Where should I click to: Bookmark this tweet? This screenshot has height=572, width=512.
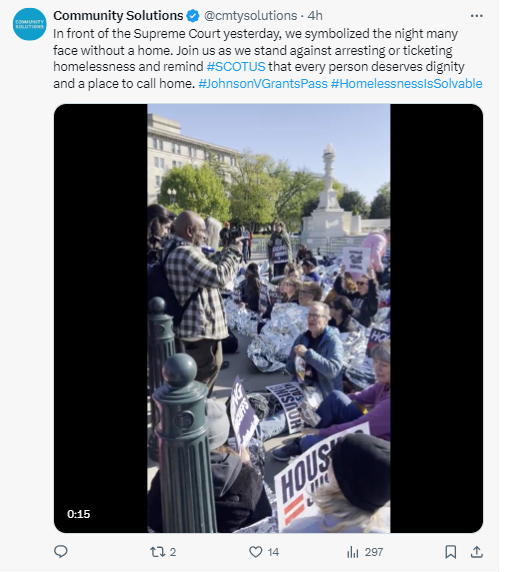point(451,552)
